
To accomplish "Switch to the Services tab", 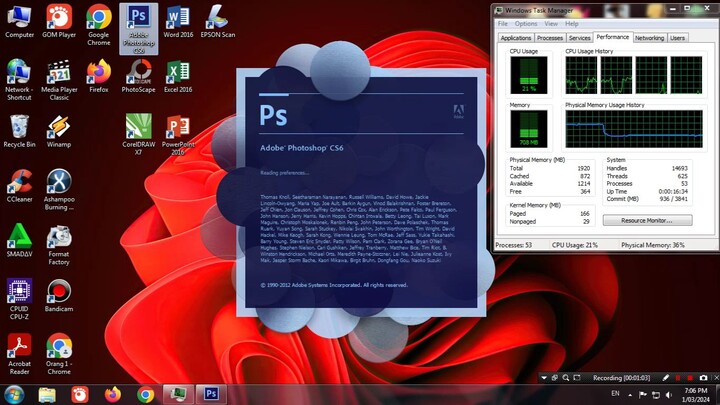I will point(579,38).
